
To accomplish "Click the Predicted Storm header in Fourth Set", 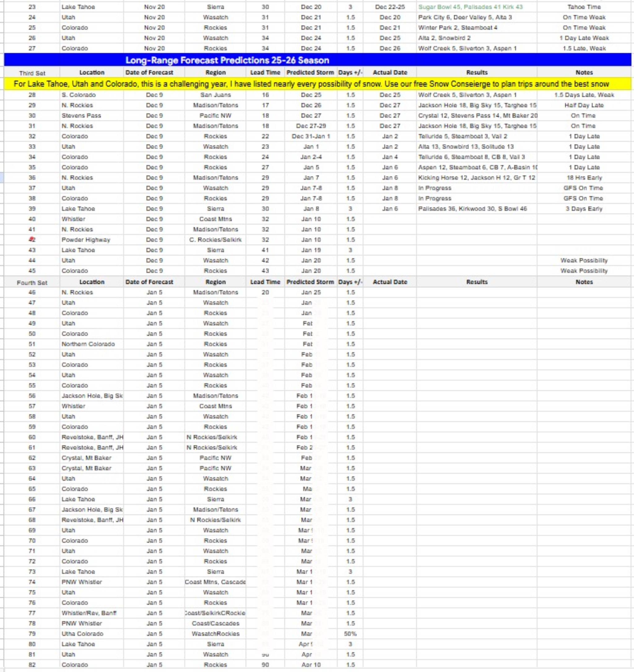I will pyautogui.click(x=310, y=282).
